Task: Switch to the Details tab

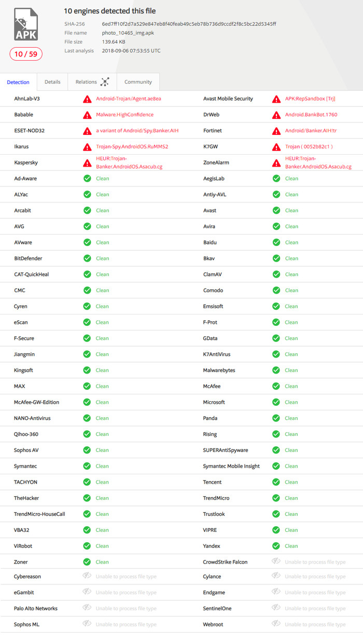Action: pyautogui.click(x=52, y=82)
